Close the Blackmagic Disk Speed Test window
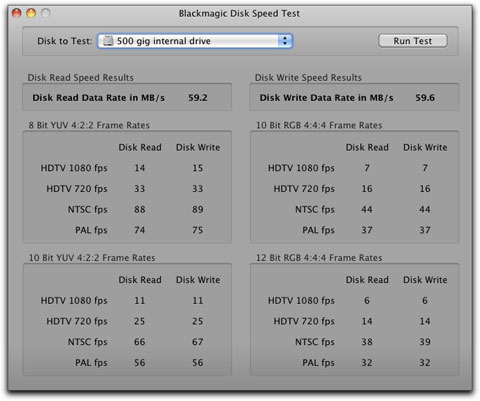Image resolution: width=480 pixels, height=401 pixels. 16,13
